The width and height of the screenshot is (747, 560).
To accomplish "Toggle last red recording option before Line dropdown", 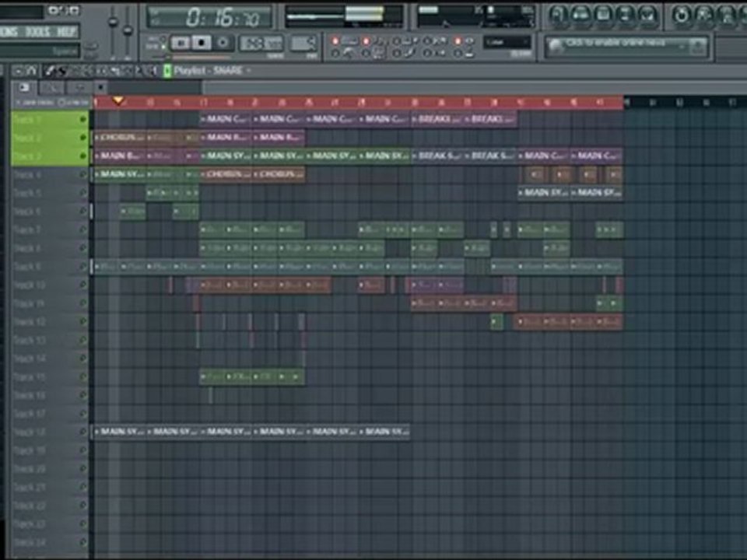I will click(458, 42).
